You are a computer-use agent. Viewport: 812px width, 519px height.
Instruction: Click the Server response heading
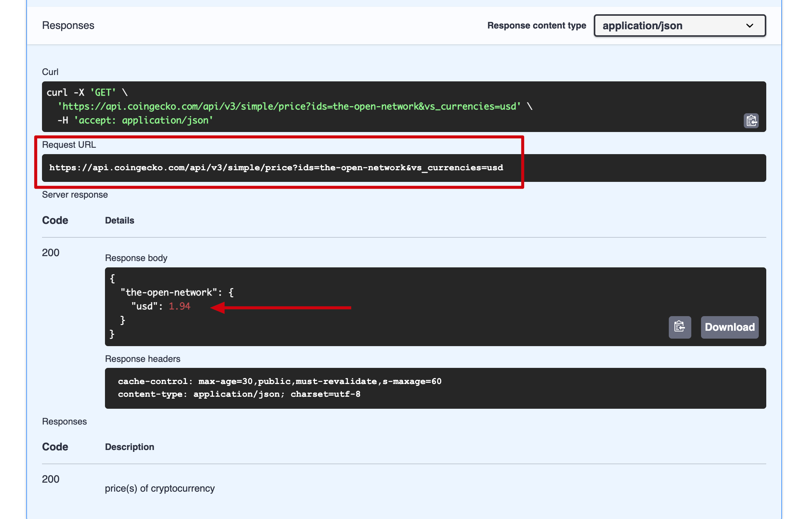[75, 195]
